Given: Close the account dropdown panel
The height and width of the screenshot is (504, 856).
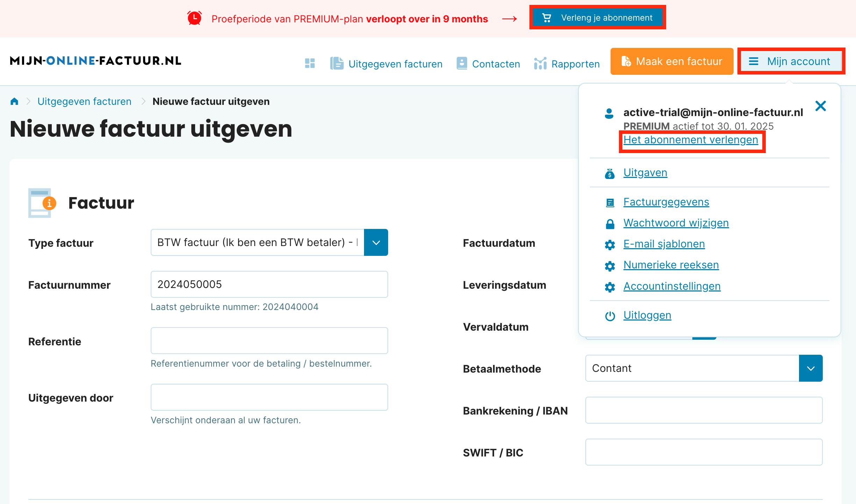Looking at the screenshot, I should pyautogui.click(x=820, y=106).
